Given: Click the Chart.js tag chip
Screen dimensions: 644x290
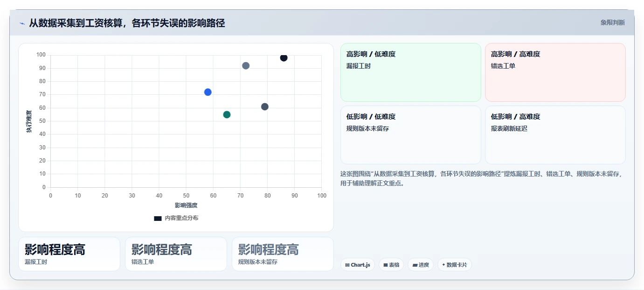Looking at the screenshot, I should click(x=358, y=265).
